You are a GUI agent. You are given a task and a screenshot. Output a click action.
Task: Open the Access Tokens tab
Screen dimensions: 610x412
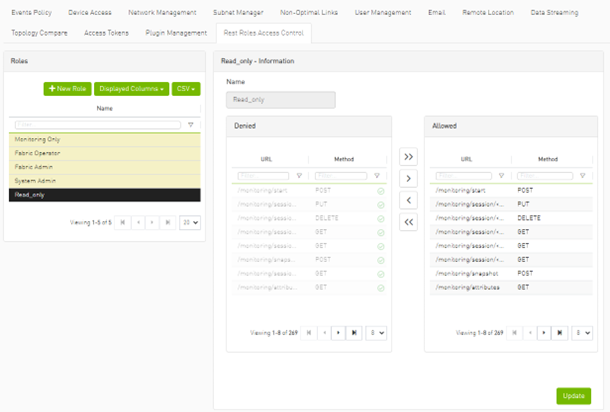tap(106, 33)
